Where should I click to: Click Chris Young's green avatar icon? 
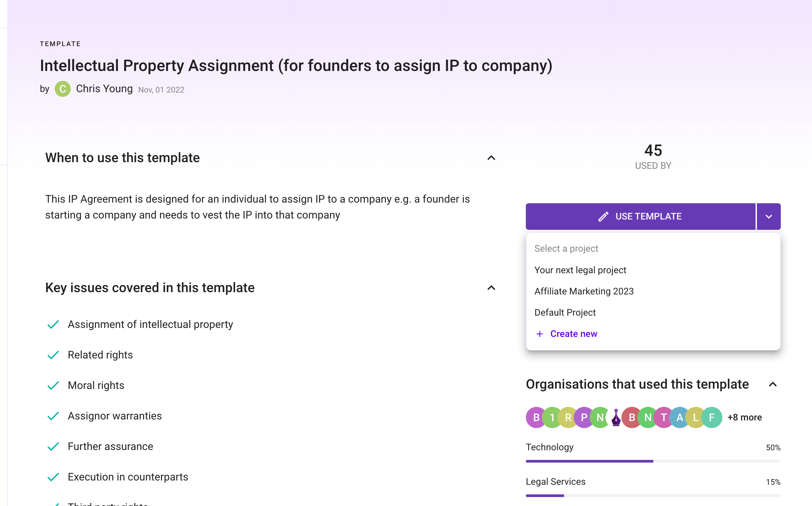(x=63, y=89)
